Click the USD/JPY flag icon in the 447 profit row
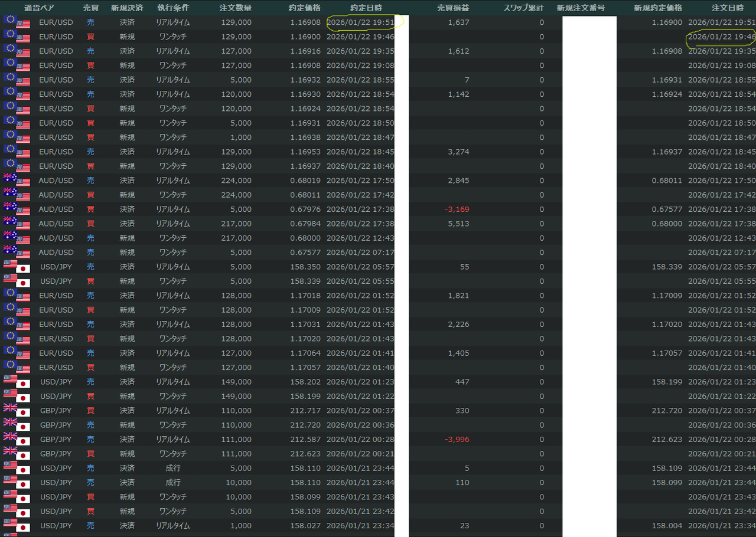This screenshot has width=756, height=537. [x=17, y=382]
